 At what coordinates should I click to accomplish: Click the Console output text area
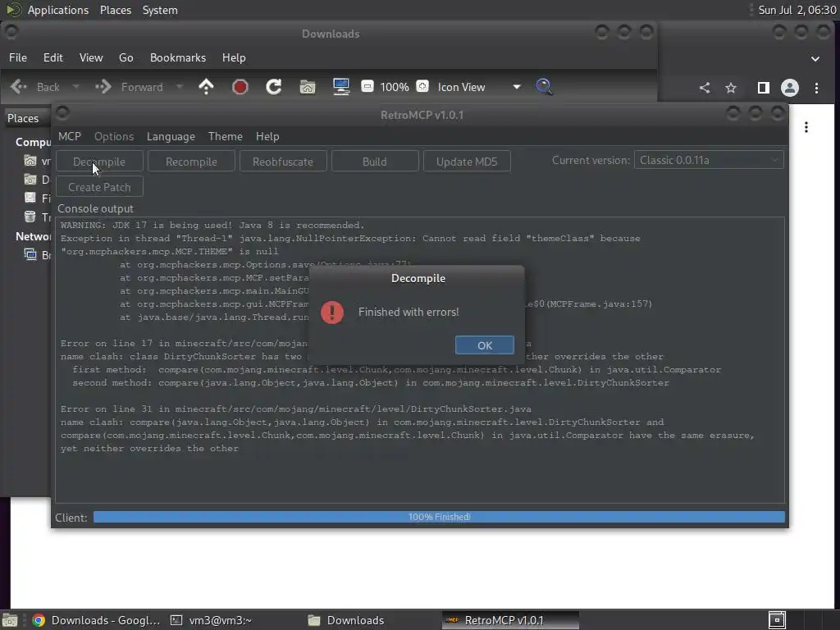[420, 360]
